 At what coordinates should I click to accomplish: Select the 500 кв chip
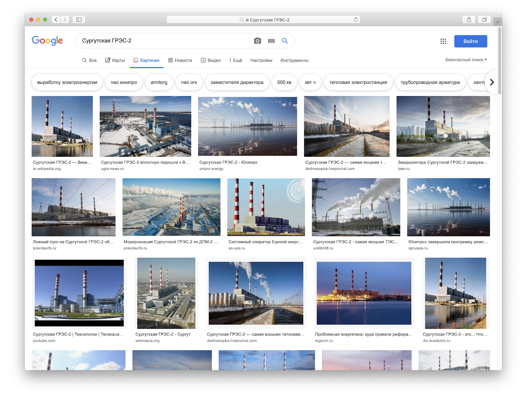pyautogui.click(x=284, y=82)
